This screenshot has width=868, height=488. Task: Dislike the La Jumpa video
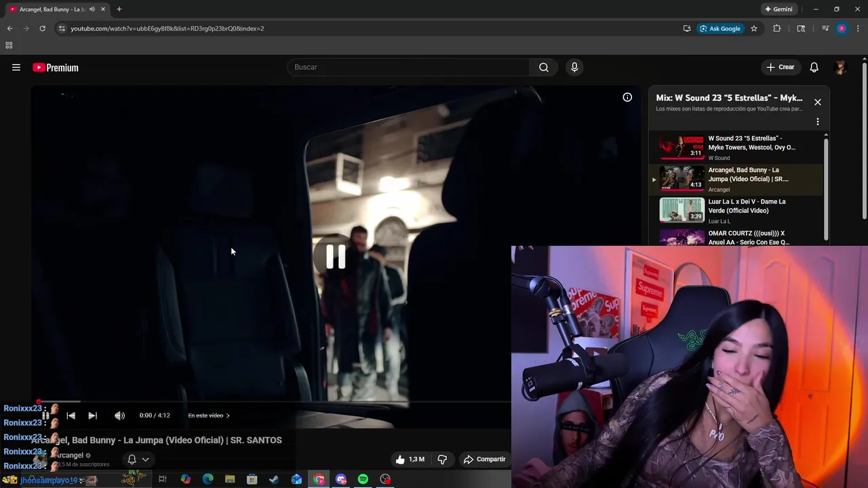pyautogui.click(x=442, y=460)
